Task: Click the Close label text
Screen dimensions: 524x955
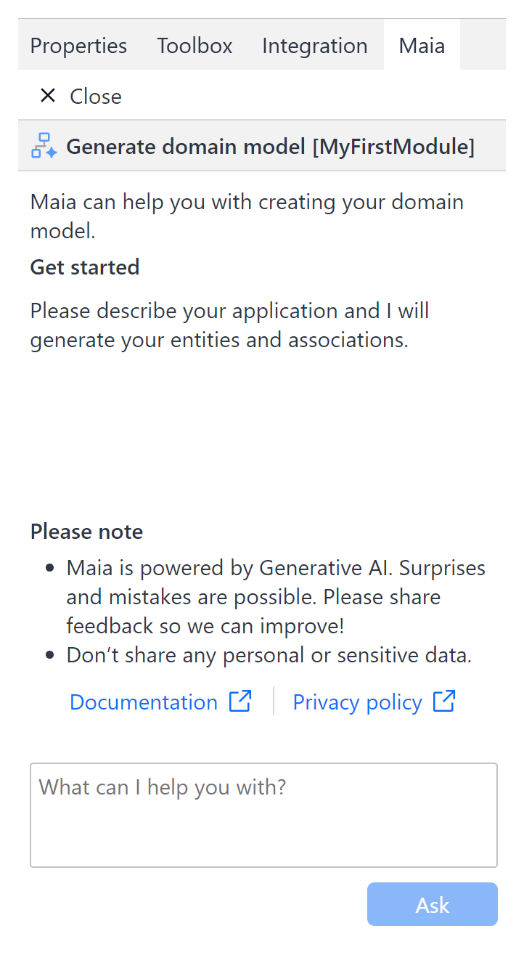Action: [96, 96]
